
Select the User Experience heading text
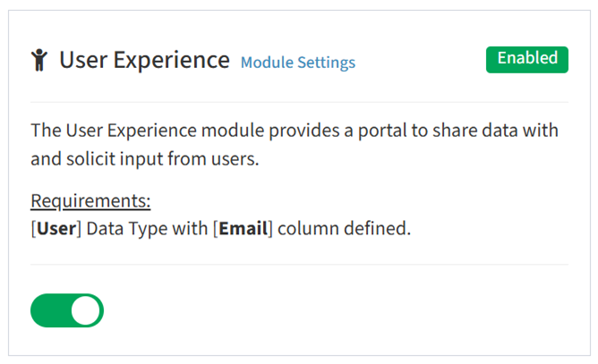[144, 60]
